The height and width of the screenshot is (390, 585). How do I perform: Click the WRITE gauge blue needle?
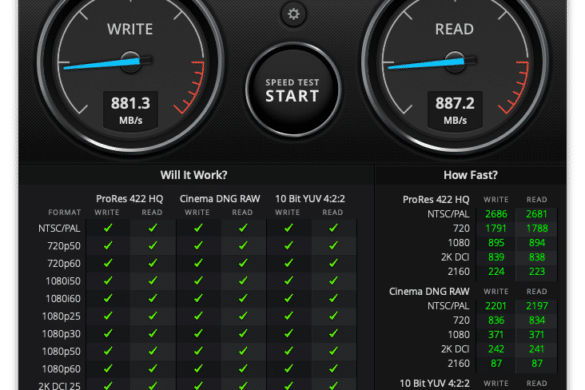(x=102, y=63)
